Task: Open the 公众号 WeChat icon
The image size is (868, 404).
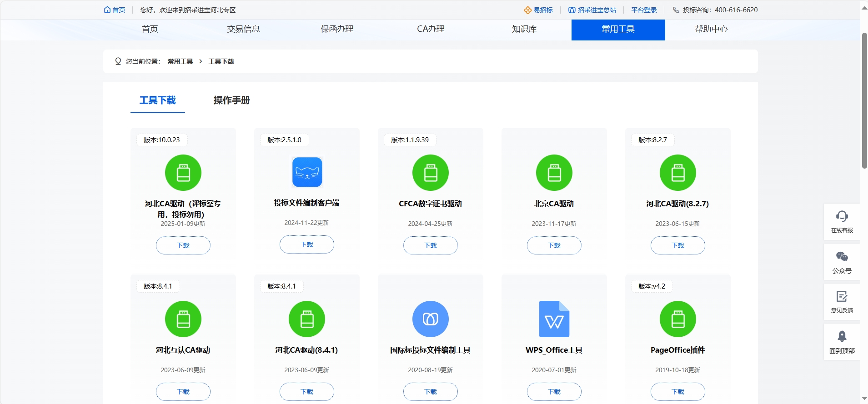Action: 842,257
